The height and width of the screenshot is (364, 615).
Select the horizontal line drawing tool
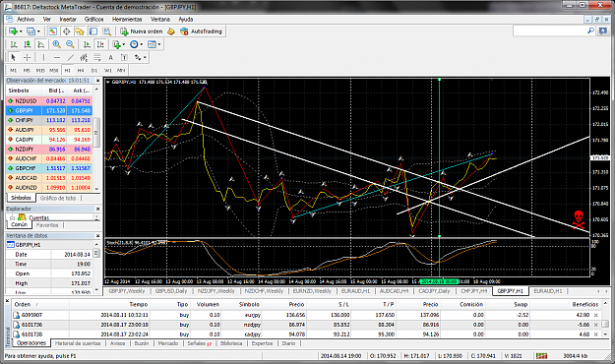[57, 58]
